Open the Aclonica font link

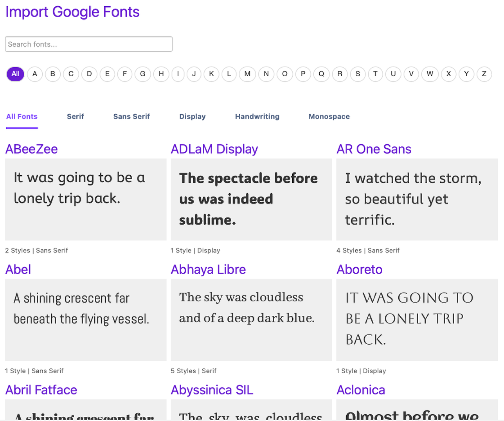[361, 390]
